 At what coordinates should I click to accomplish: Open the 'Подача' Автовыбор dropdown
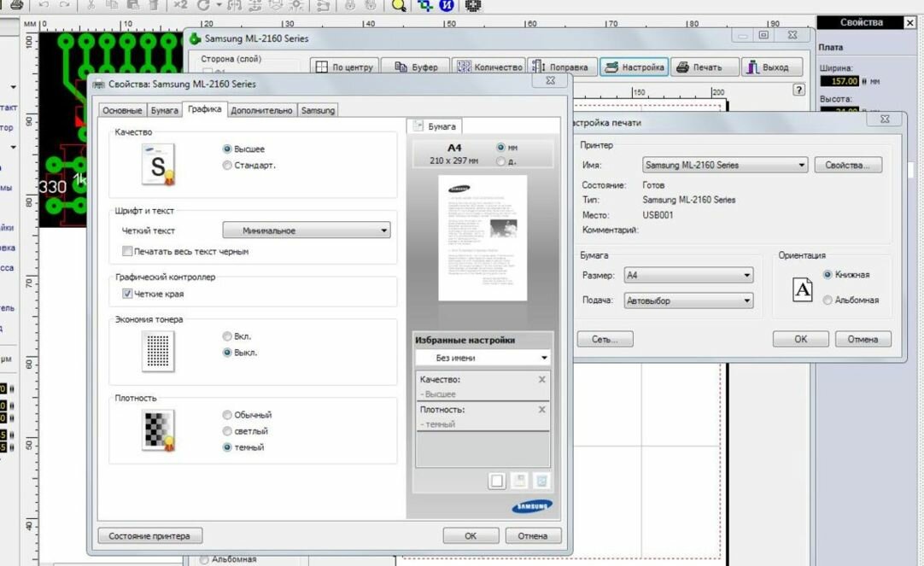click(688, 301)
